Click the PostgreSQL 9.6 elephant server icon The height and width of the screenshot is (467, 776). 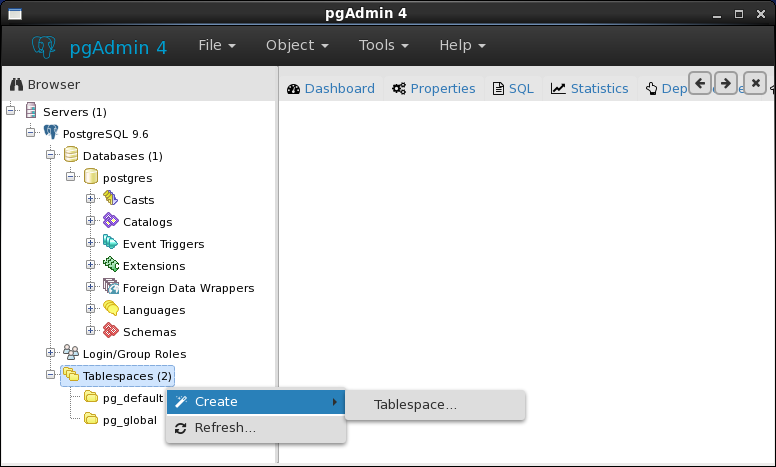click(50, 132)
